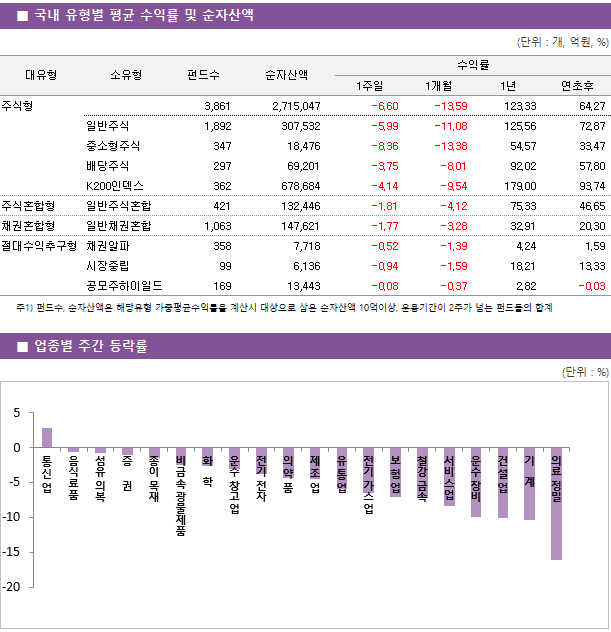
Task: Click the 섬유의복 axis label
Action: point(100,478)
